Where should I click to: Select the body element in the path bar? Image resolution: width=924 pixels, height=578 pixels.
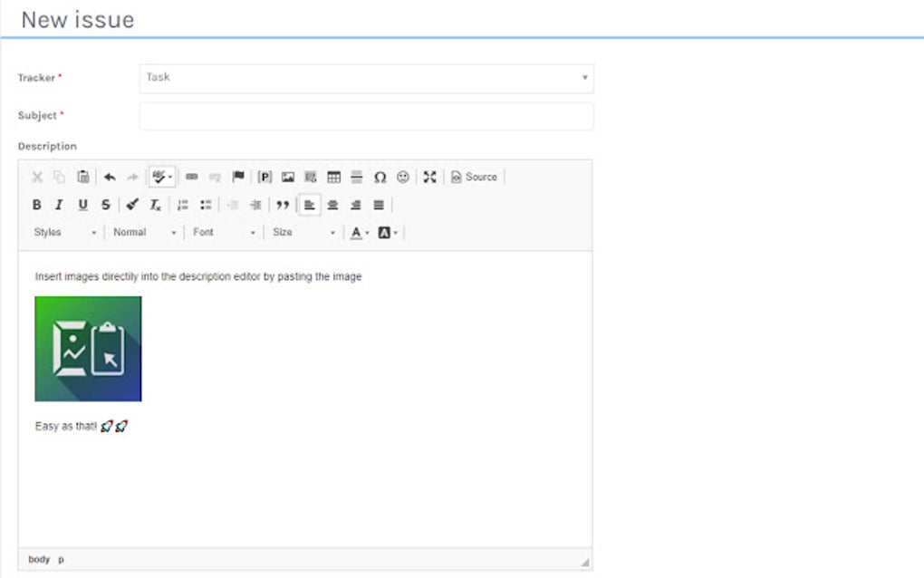click(x=39, y=560)
